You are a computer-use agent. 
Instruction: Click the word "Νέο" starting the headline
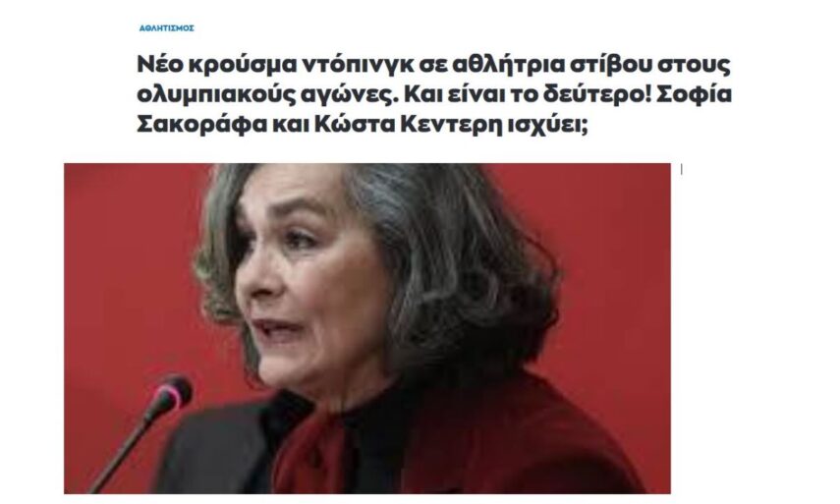coord(156,64)
